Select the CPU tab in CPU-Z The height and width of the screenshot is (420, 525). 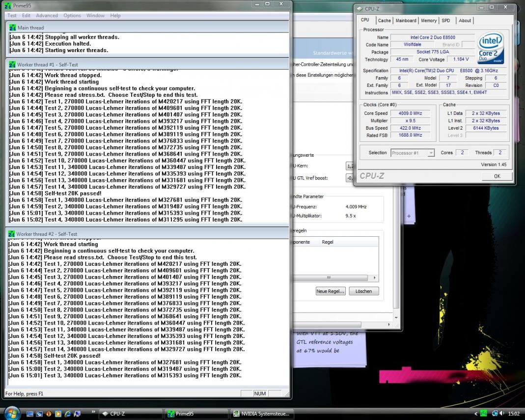pos(365,20)
